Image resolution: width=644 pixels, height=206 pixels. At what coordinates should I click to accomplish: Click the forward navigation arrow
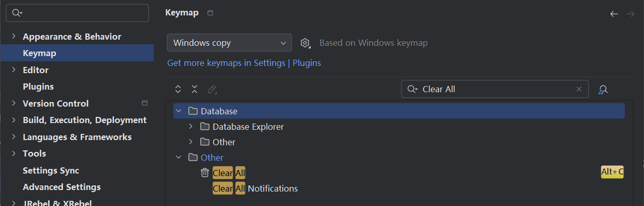pos(631,14)
